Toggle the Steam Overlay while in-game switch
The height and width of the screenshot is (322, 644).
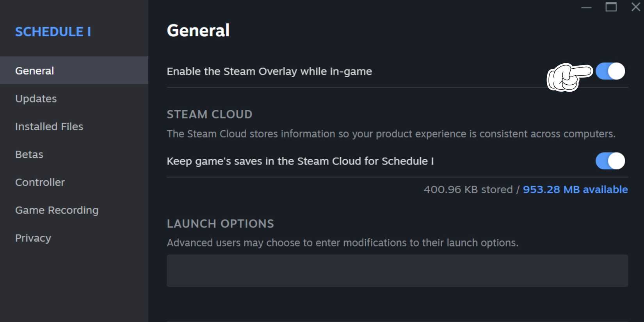pyautogui.click(x=610, y=71)
